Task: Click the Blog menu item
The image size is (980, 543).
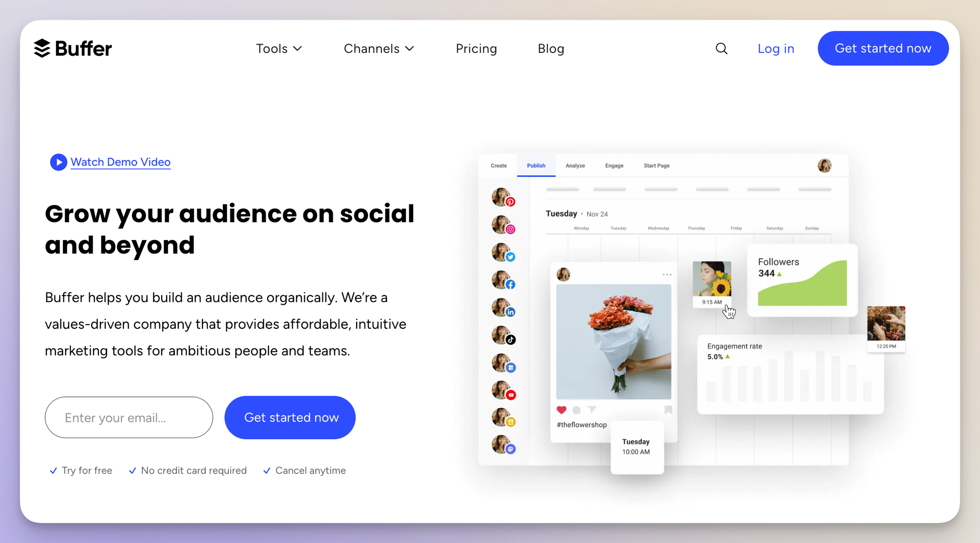Action: point(552,48)
